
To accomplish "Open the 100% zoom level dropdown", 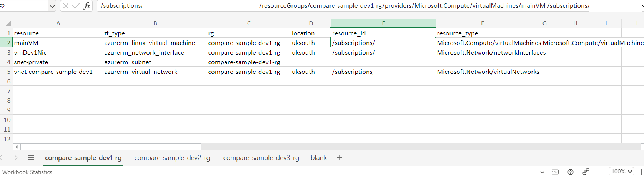I will point(621,172).
